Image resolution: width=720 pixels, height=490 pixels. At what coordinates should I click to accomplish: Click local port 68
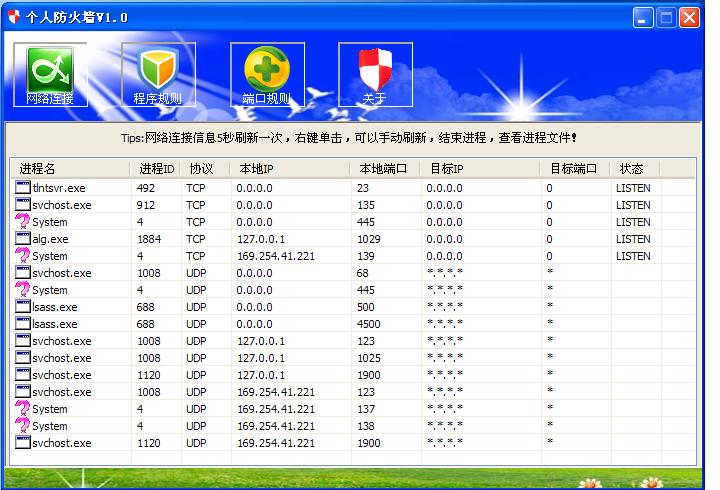pos(362,273)
